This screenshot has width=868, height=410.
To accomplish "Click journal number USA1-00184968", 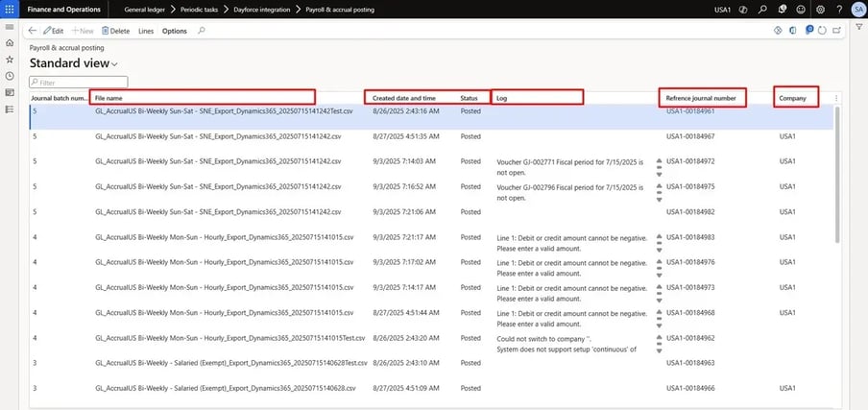I will (690, 313).
